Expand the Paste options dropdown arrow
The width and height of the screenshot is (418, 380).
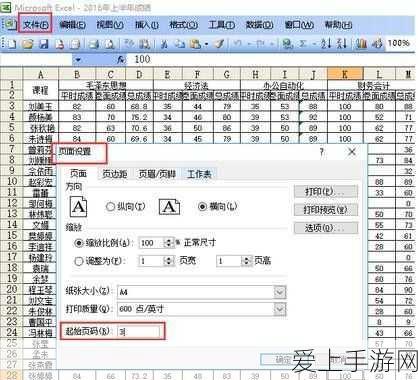207,44
